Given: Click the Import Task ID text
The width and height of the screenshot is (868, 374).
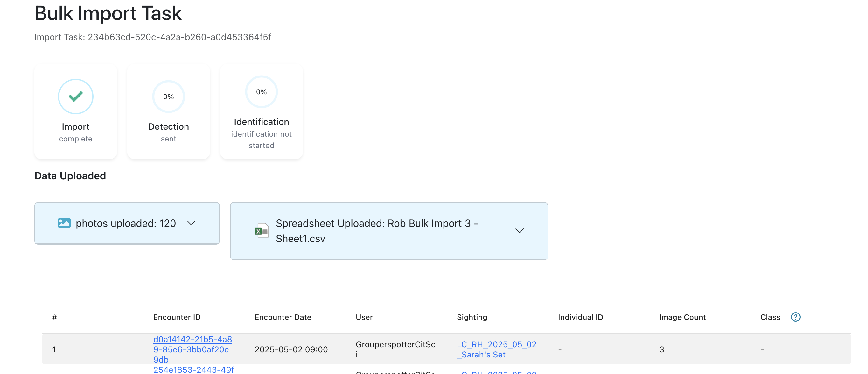Looking at the screenshot, I should tap(153, 37).
